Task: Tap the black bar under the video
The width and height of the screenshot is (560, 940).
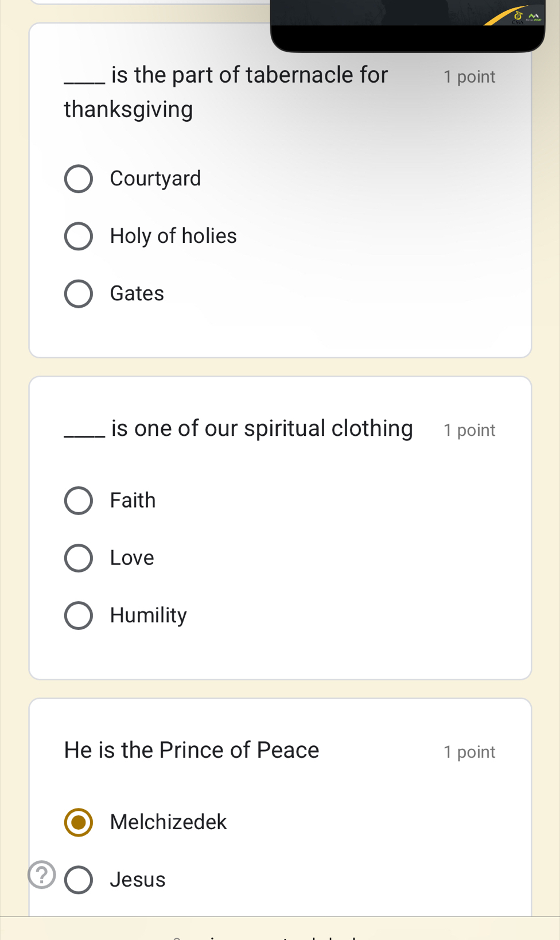Action: (407, 38)
